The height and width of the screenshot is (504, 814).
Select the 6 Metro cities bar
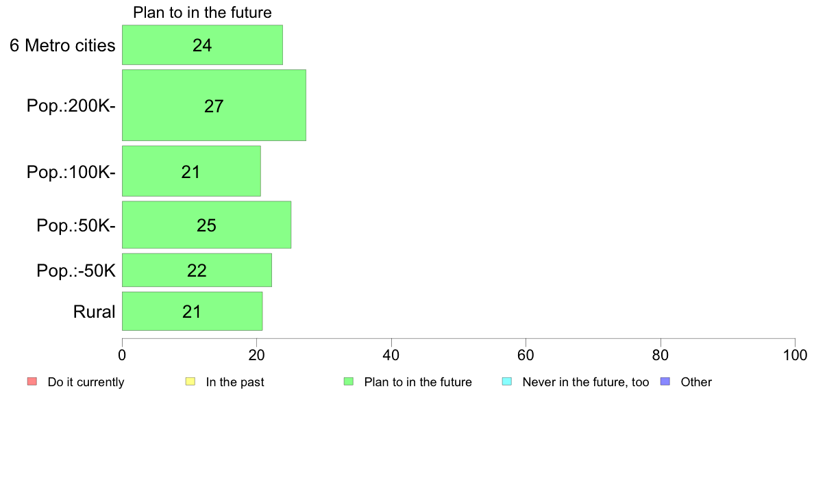pos(202,45)
